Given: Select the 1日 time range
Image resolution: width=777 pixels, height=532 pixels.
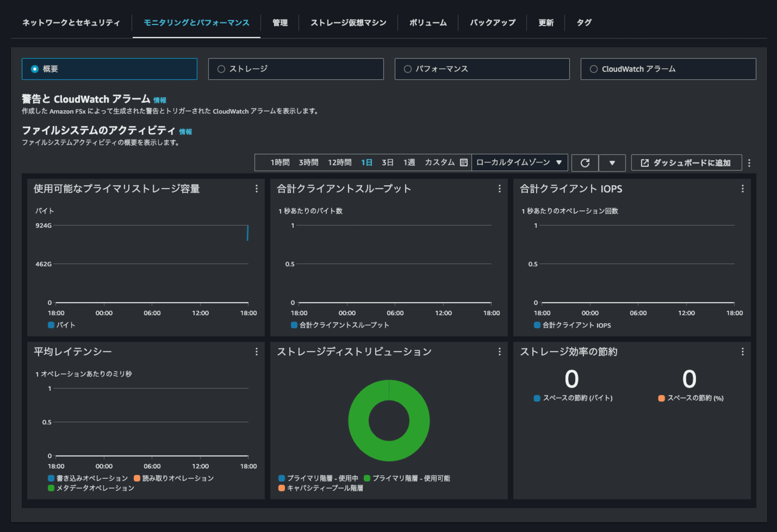Looking at the screenshot, I should (x=367, y=162).
